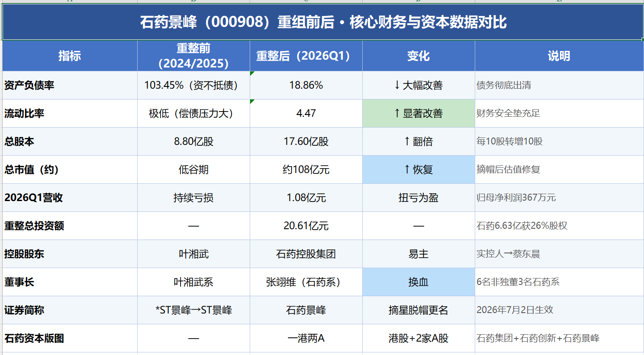The image size is (644, 355).
Task: Select cell 17.60亿股
Action: click(x=306, y=141)
